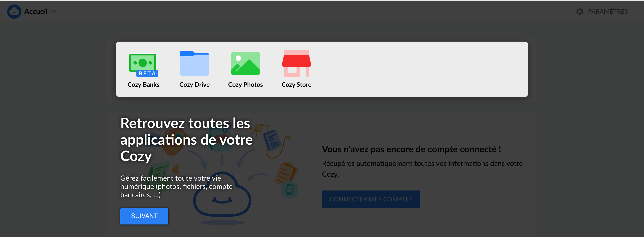Open the Cozy Drive folder icon
Viewport: 644px width, 237px height.
[194, 63]
